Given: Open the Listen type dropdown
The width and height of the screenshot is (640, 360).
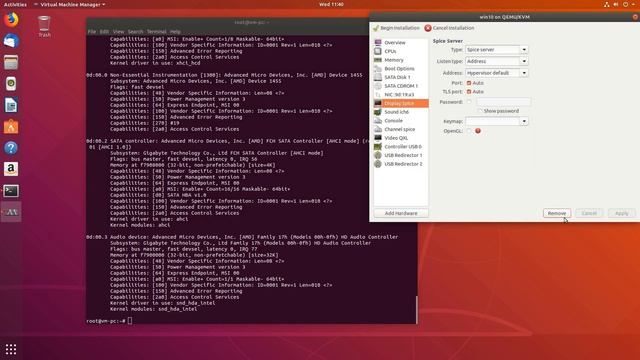Looking at the screenshot, I should click(497, 61).
